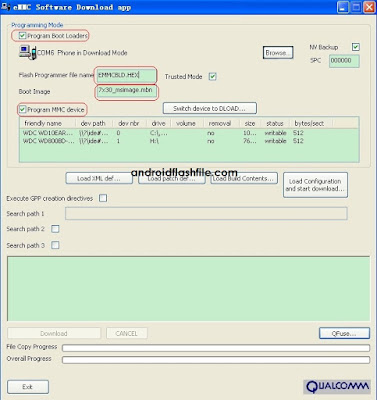377x400 pixels.
Task: Click Load Build Contents button
Action: tap(244, 178)
